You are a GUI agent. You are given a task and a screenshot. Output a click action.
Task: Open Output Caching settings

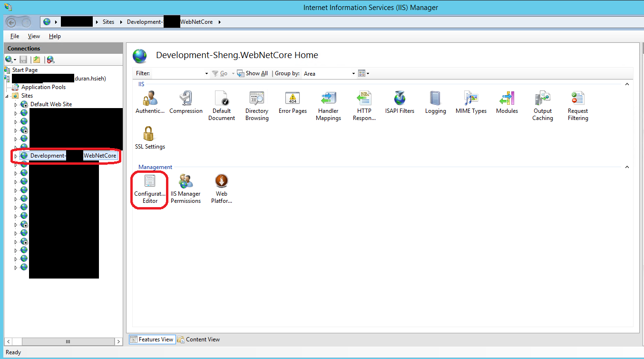[543, 106]
